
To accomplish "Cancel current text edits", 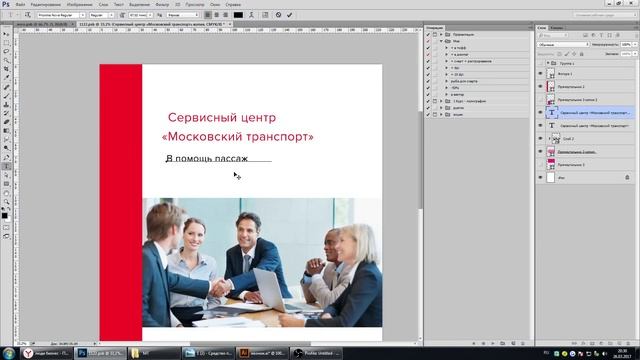I will (x=278, y=15).
